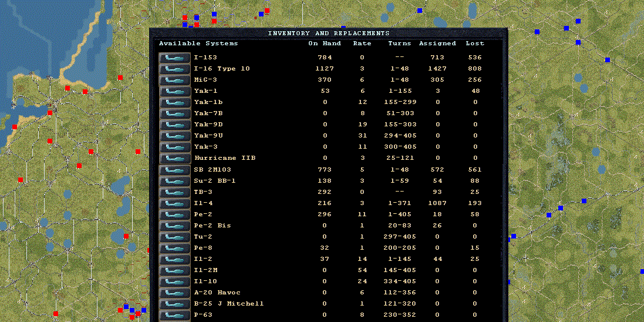Click the aircraft icon beside I-153
Image resolution: width=644 pixels, height=322 pixels.
coord(175,58)
